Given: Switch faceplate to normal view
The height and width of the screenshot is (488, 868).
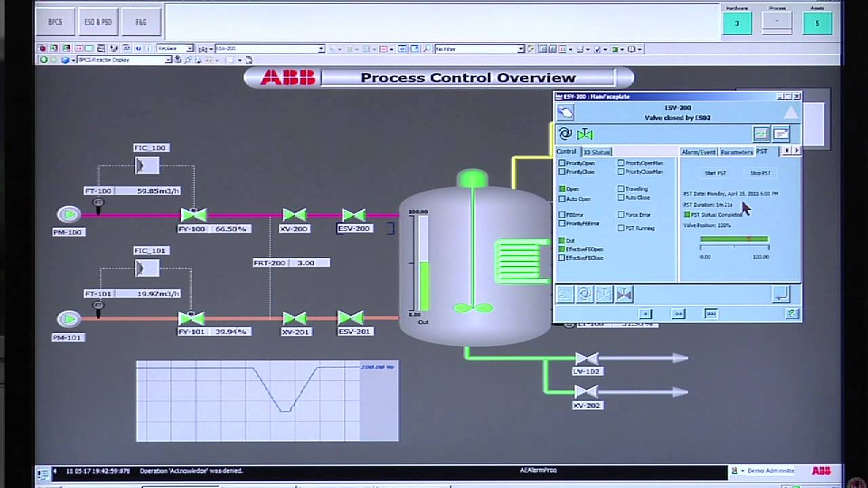Looking at the screenshot, I should click(x=678, y=314).
